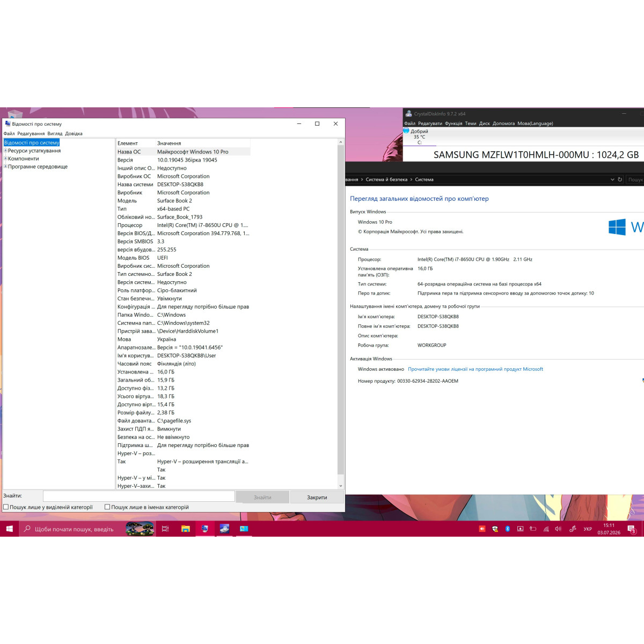Image resolution: width=644 pixels, height=644 pixels.
Task: Select the Компоненти tree label
Action: pyautogui.click(x=24, y=159)
